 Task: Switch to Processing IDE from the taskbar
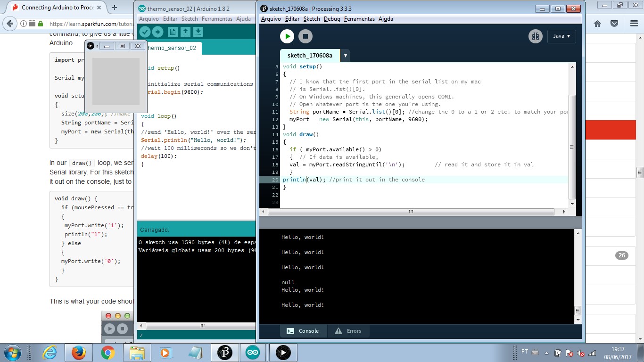click(224, 353)
